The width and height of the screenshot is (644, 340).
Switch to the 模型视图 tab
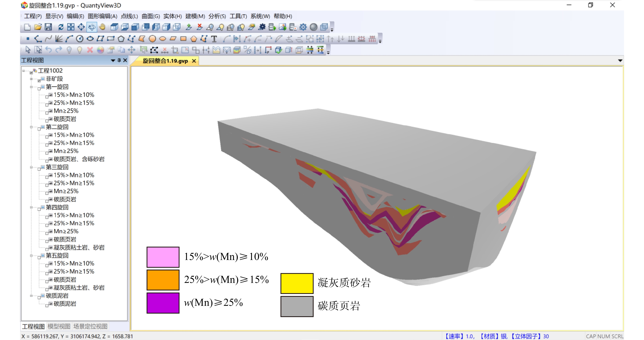(x=59, y=326)
